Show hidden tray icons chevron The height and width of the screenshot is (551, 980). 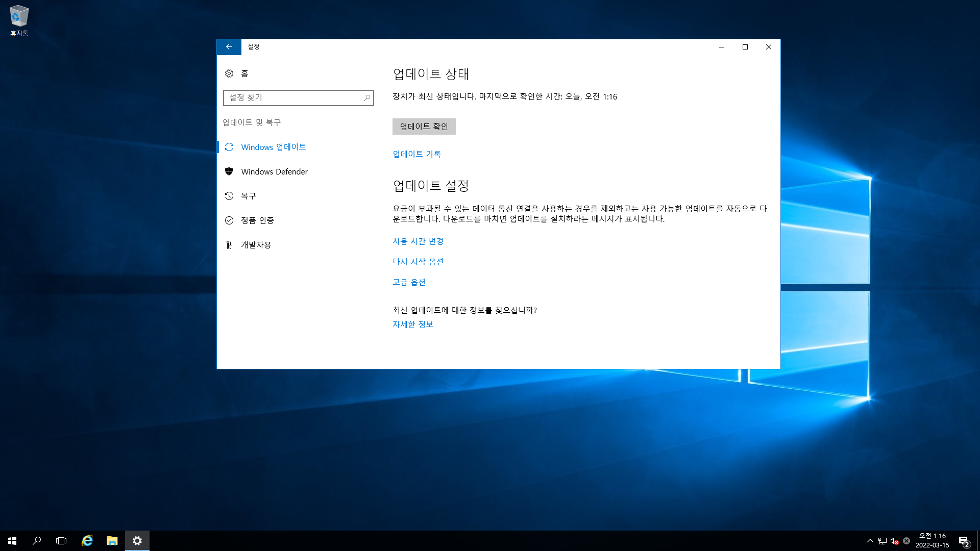[870, 541]
